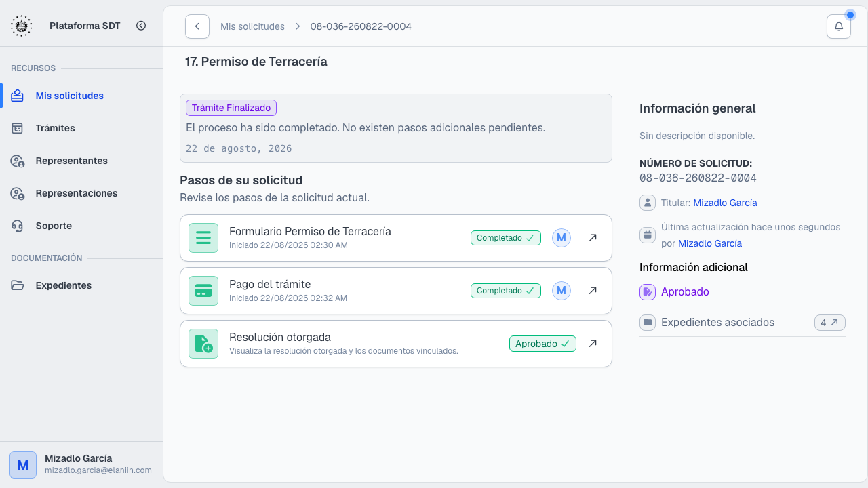Viewport: 868px width, 488px height.
Task: Open Mis solicitudes in the sidebar
Action: pos(81,96)
